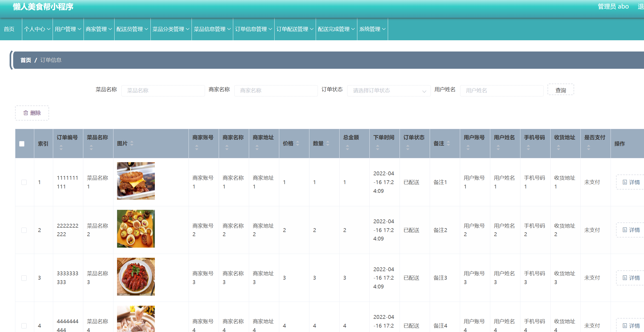Click the trash icon on the 删除 button
Viewport: 644px width, 332px height.
pyautogui.click(x=26, y=113)
